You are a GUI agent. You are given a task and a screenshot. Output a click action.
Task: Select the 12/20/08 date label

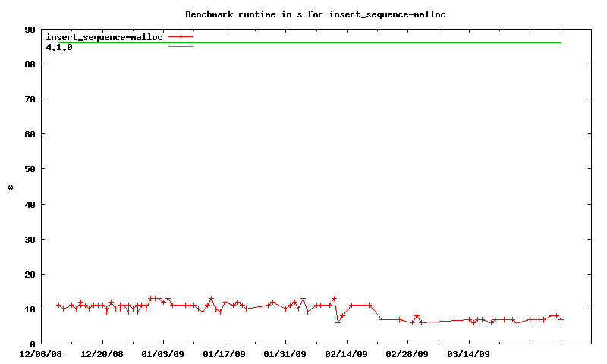click(x=102, y=353)
